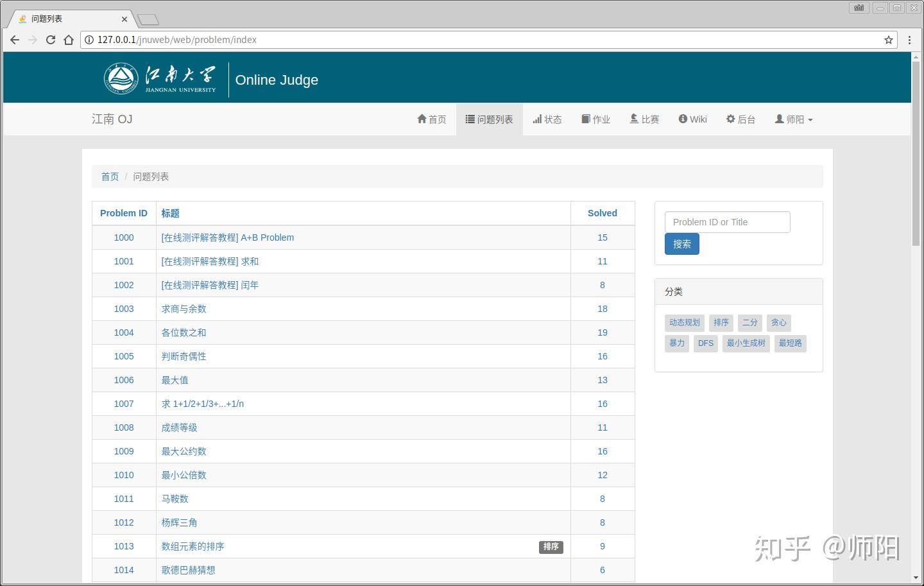Sort by Solved column header
The image size is (924, 586).
point(603,213)
